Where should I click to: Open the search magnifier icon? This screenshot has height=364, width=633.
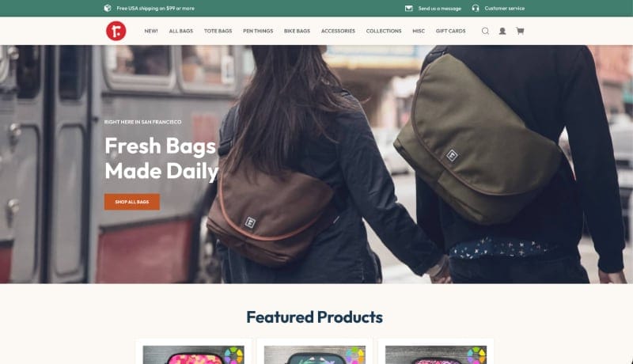(485, 31)
